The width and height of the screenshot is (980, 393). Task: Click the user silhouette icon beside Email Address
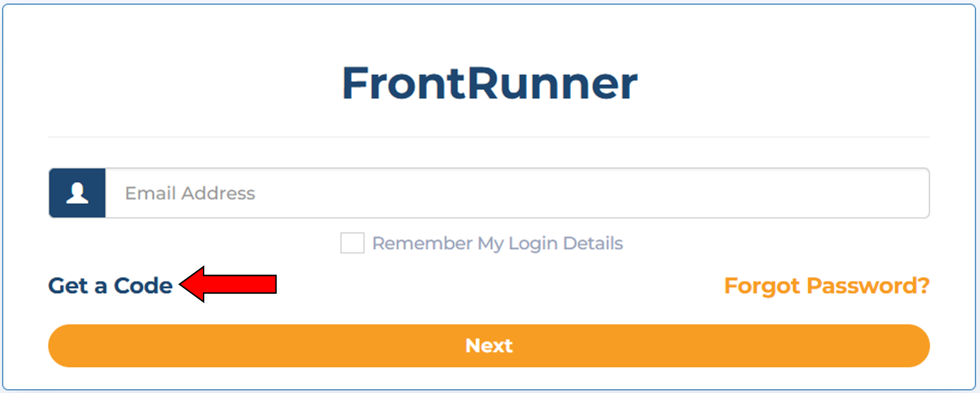point(77,192)
